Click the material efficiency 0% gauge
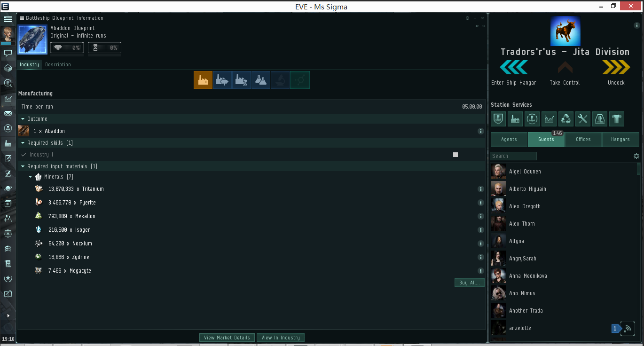This screenshot has width=644, height=346. click(x=67, y=48)
